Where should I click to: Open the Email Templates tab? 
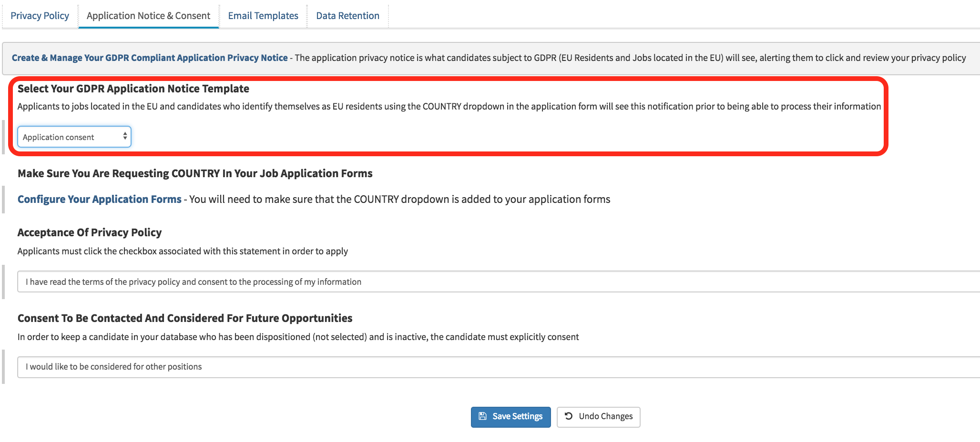[x=263, y=15]
